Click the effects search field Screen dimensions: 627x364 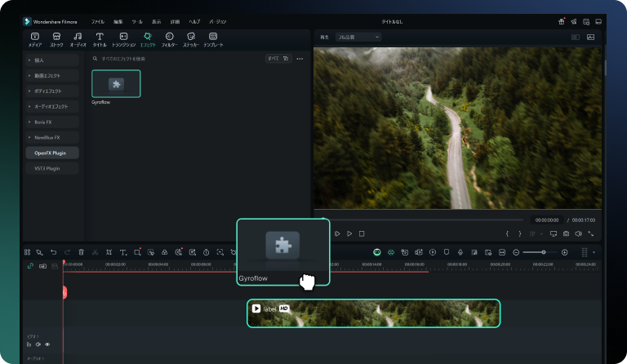(176, 59)
